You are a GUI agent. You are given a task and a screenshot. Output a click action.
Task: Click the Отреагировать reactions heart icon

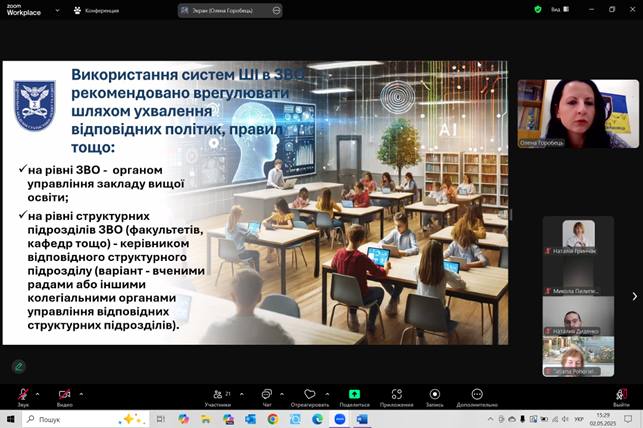tap(309, 395)
